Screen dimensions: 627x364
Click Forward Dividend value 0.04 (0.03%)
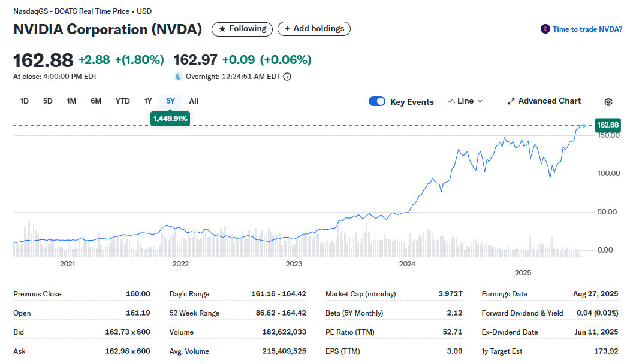[598, 313]
